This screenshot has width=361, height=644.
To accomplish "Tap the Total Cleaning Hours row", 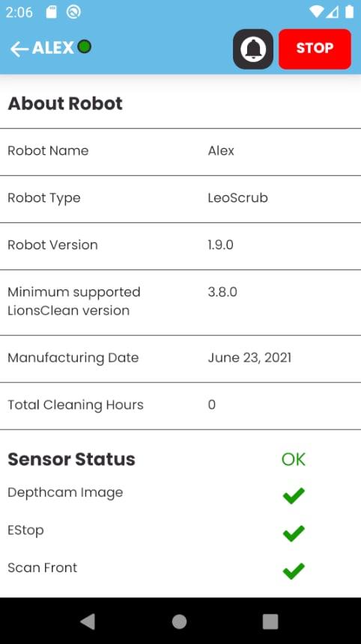I will tap(180, 406).
